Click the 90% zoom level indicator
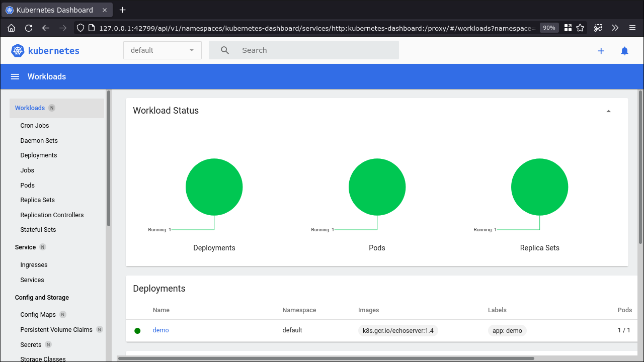The width and height of the screenshot is (644, 362). [x=549, y=28]
